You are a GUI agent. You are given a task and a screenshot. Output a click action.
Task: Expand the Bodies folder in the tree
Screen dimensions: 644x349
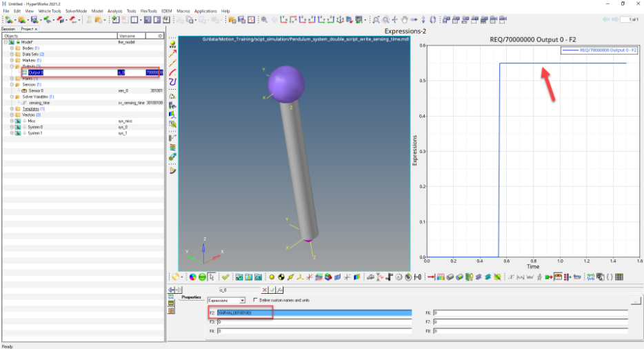(x=12, y=48)
